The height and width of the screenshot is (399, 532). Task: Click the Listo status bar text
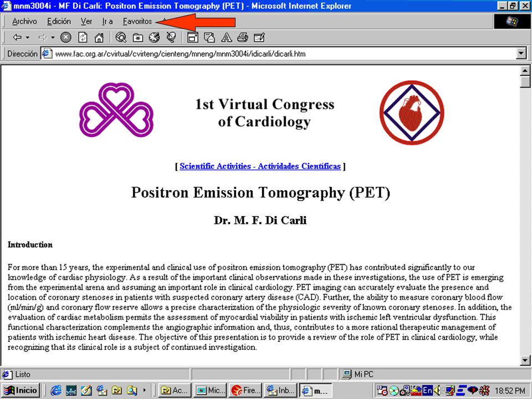(x=23, y=374)
